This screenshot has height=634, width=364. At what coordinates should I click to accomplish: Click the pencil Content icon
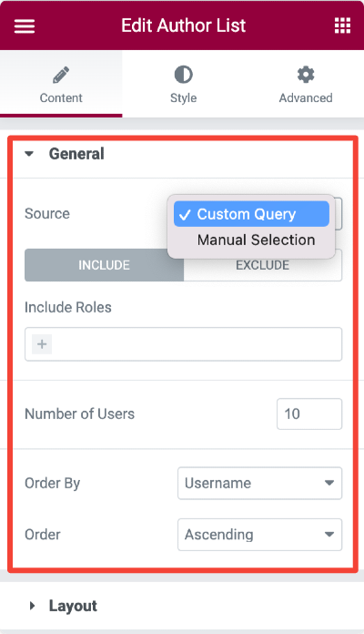point(61,76)
